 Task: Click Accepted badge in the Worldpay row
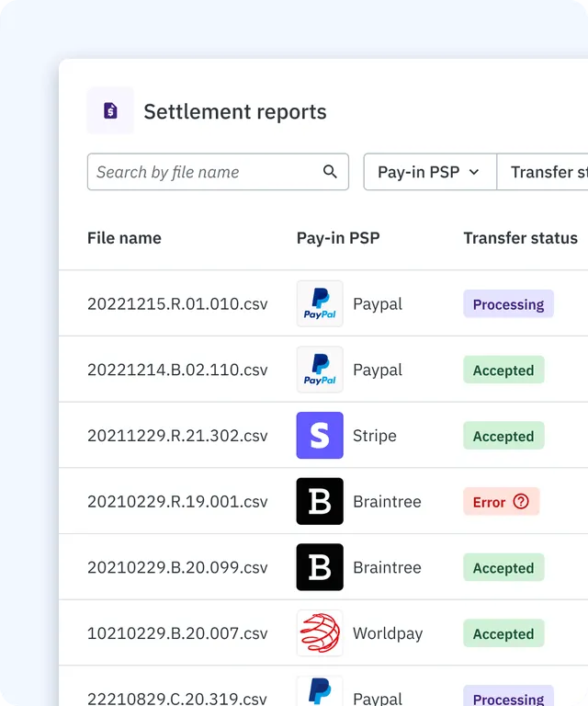(x=503, y=633)
